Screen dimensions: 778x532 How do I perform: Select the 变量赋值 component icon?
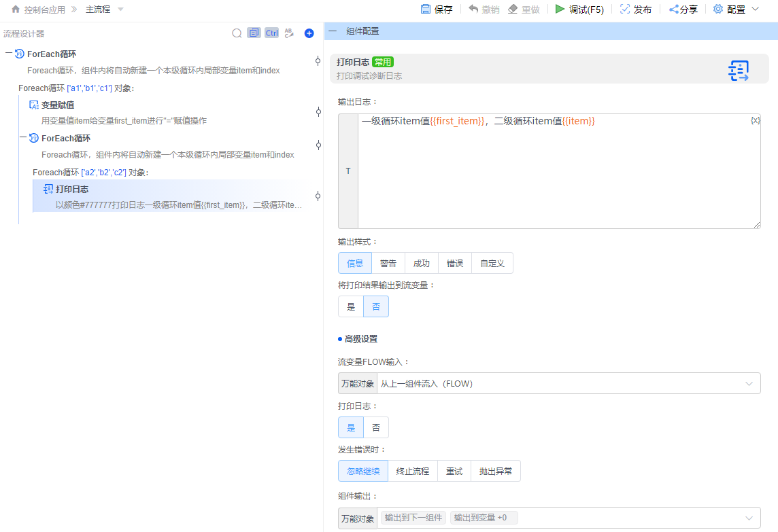tap(34, 105)
